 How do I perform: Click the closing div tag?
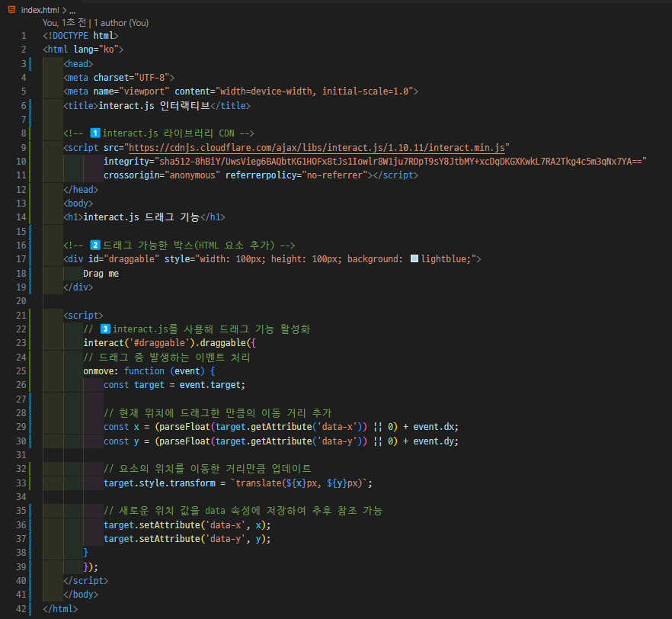78,287
